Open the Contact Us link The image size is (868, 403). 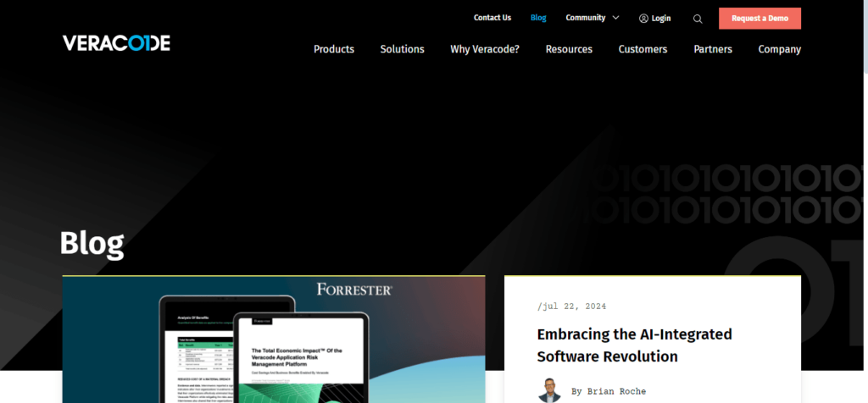(x=492, y=18)
